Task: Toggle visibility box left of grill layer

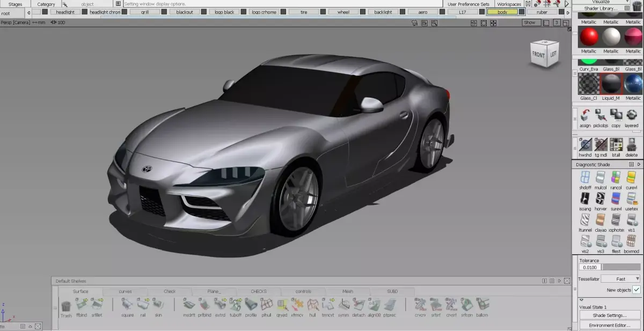Action: tap(123, 12)
